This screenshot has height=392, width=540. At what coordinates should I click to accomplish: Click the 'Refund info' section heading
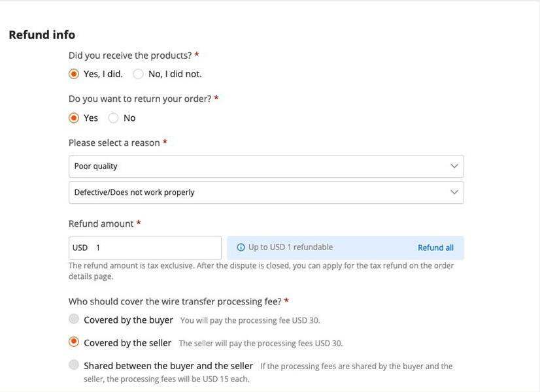coord(42,35)
